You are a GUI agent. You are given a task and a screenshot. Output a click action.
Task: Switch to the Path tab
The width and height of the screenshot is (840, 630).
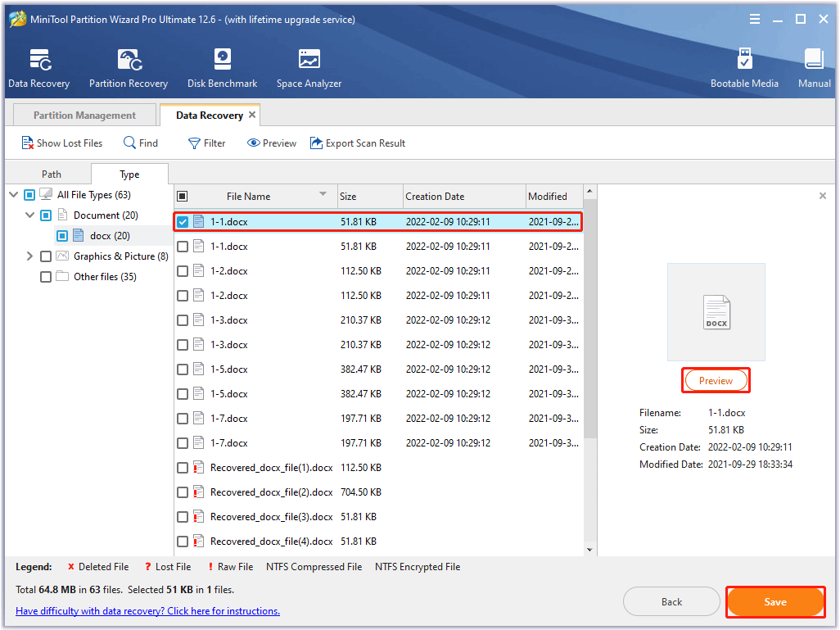(x=51, y=174)
